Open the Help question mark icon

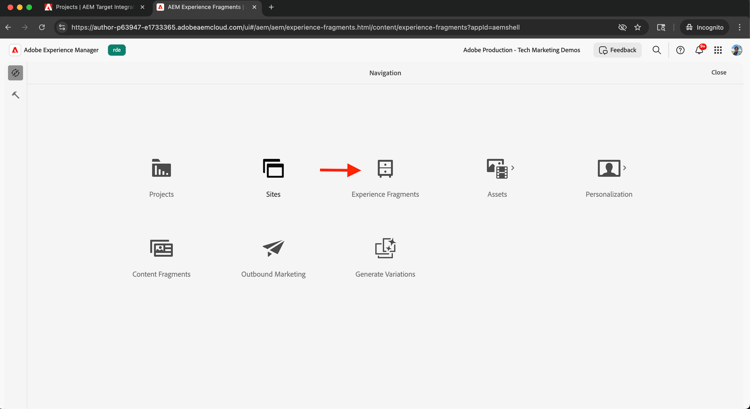tap(680, 50)
